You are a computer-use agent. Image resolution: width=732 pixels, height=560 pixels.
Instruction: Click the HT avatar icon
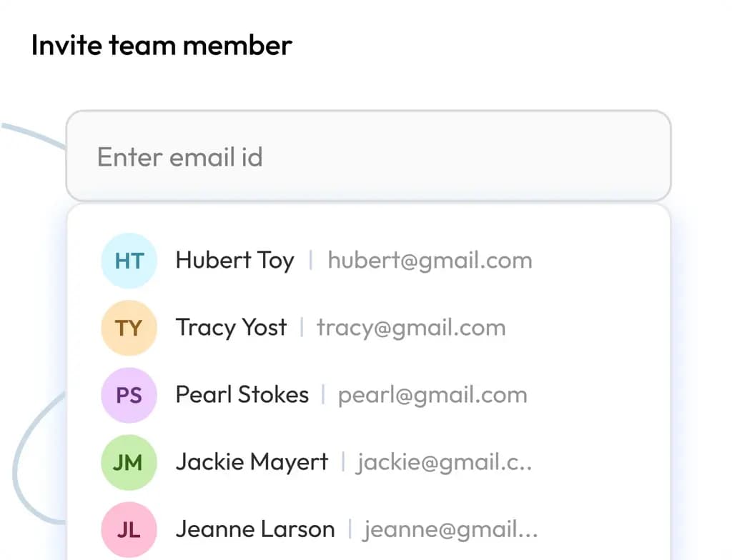129,261
